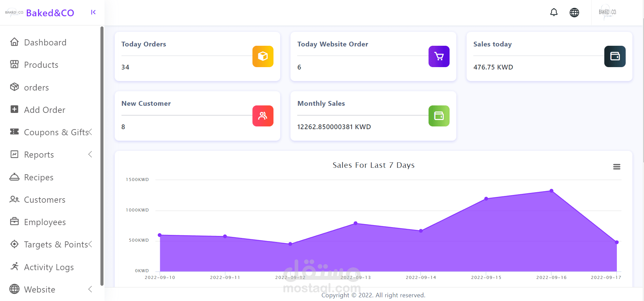
Task: Click the Today Orders count 34
Action: coord(125,67)
